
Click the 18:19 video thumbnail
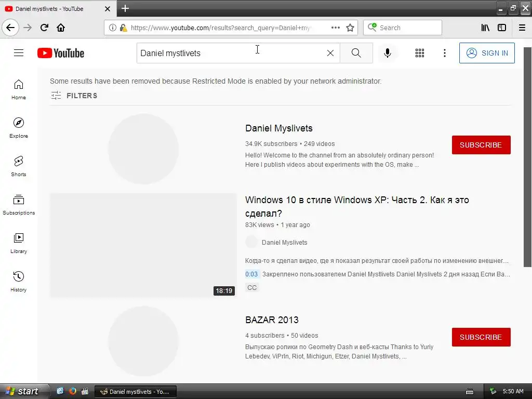[x=143, y=245]
